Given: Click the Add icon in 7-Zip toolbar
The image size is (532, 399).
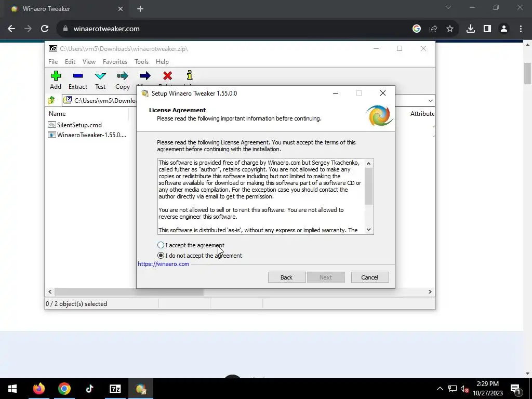Looking at the screenshot, I should (56, 76).
